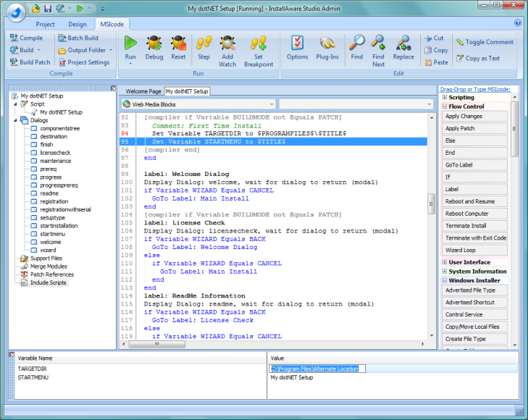Expand the System Information command group
Image resolution: width=528 pixels, height=420 pixels.
coord(445,272)
